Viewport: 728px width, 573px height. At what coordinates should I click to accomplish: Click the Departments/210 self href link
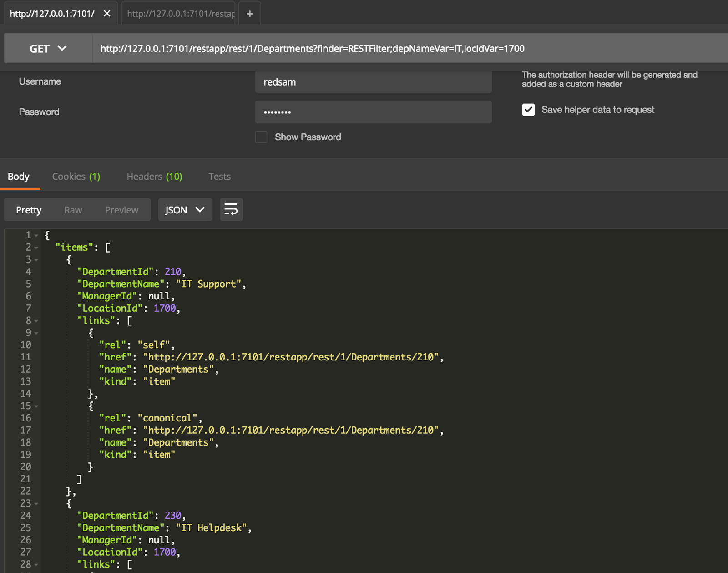(291, 357)
